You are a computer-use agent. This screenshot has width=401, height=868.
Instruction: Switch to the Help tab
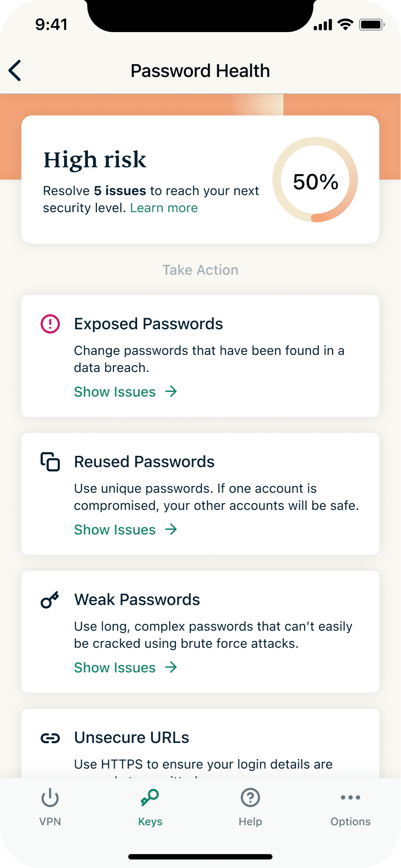coord(250,809)
